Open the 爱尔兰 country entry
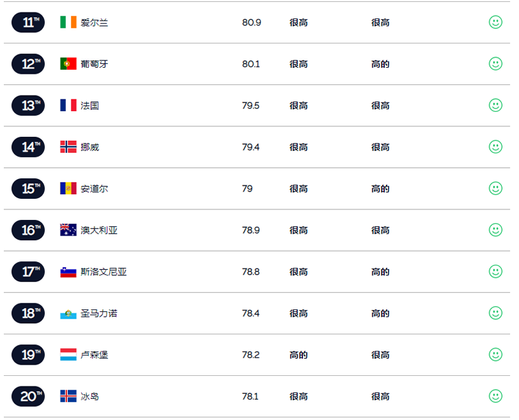 (94, 22)
